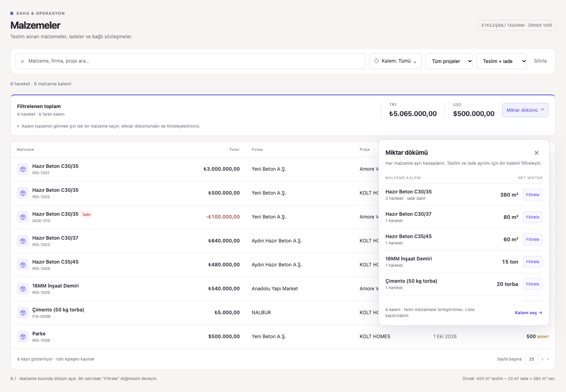Click the $500.000,00 Parke amount cell
The height and width of the screenshot is (392, 566).
click(224, 337)
